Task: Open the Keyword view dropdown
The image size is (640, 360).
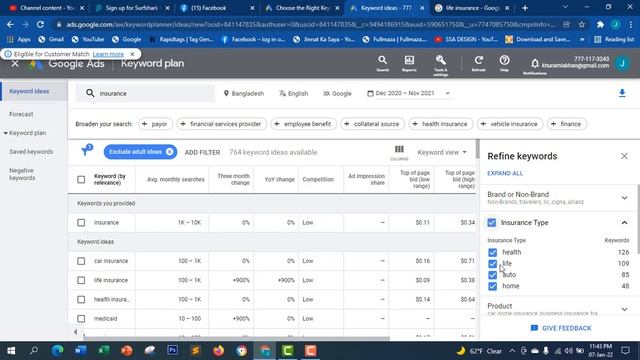Action: [x=442, y=152]
